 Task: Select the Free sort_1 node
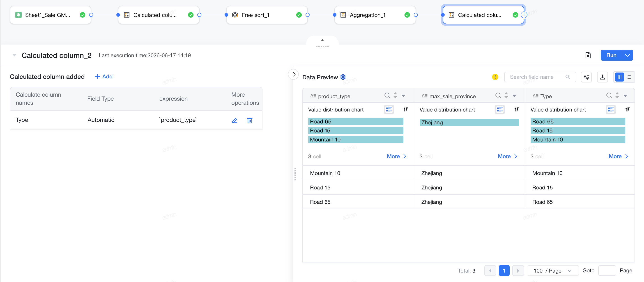coord(267,15)
